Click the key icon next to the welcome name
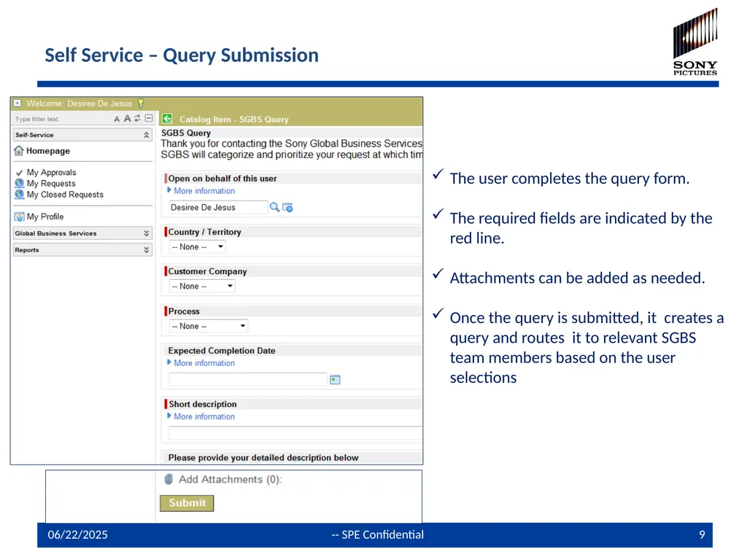Screen dimensions: 747x560 click(x=141, y=104)
